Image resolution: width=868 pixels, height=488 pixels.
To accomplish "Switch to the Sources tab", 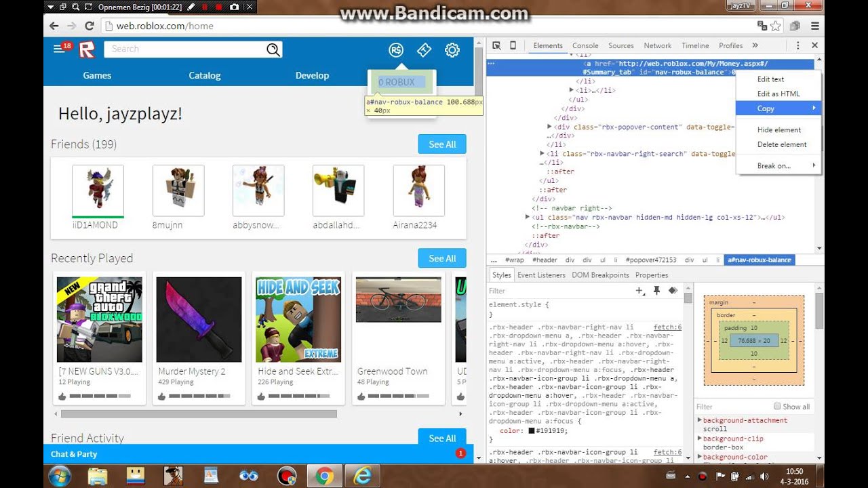I will (x=620, y=45).
